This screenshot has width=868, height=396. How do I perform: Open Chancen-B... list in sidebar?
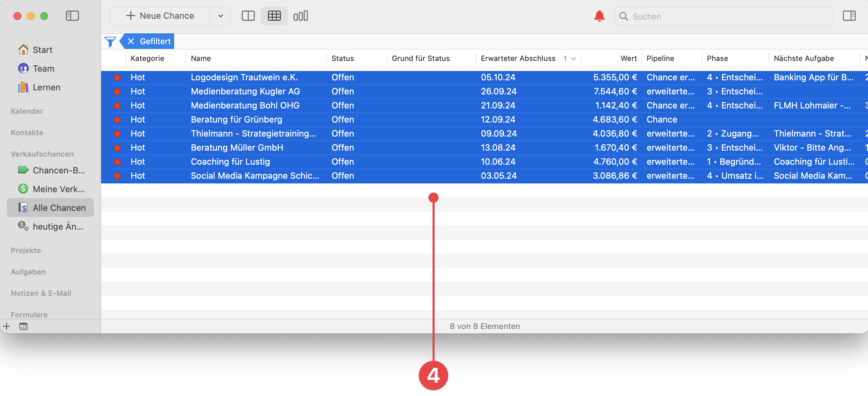pos(50,170)
